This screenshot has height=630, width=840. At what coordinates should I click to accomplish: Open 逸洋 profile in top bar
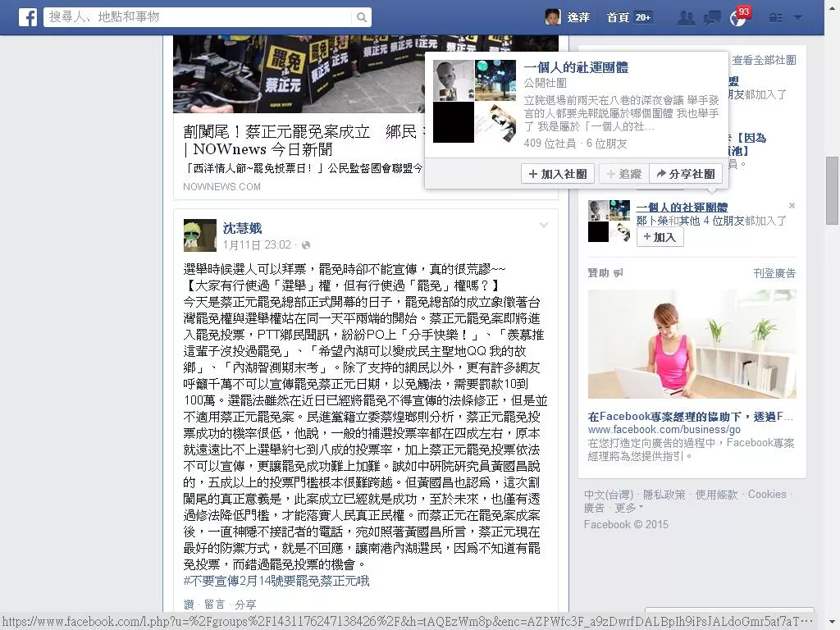coord(568,17)
